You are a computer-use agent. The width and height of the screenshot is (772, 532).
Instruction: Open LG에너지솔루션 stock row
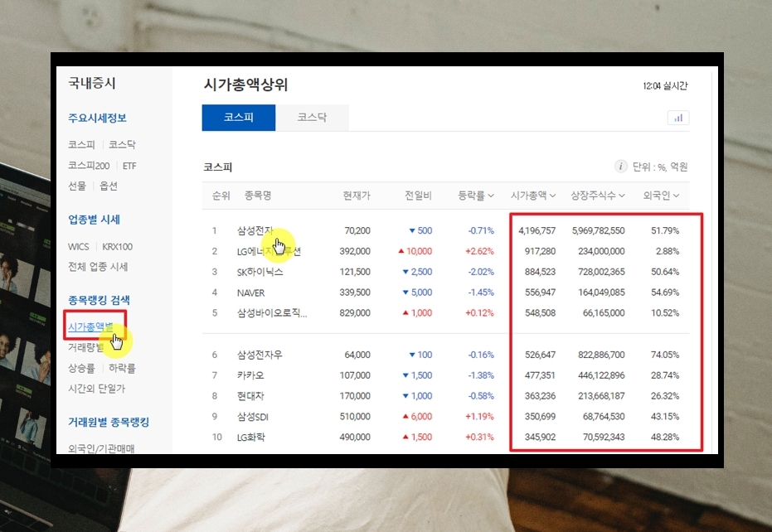coord(269,251)
